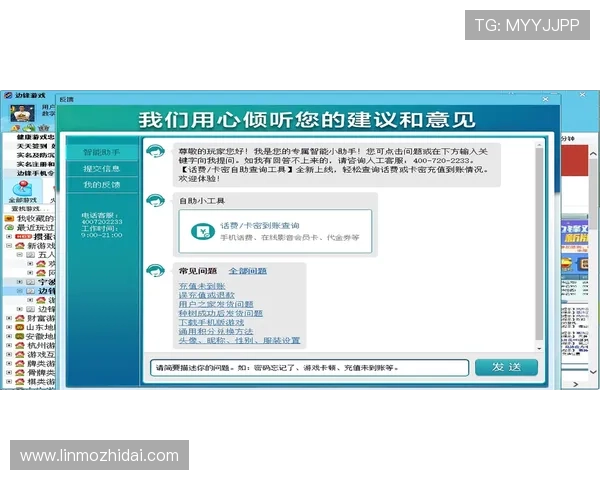This screenshot has height=480, width=600.
Task: Open the advertisement thumbnail in the right panel
Action: click(x=574, y=249)
